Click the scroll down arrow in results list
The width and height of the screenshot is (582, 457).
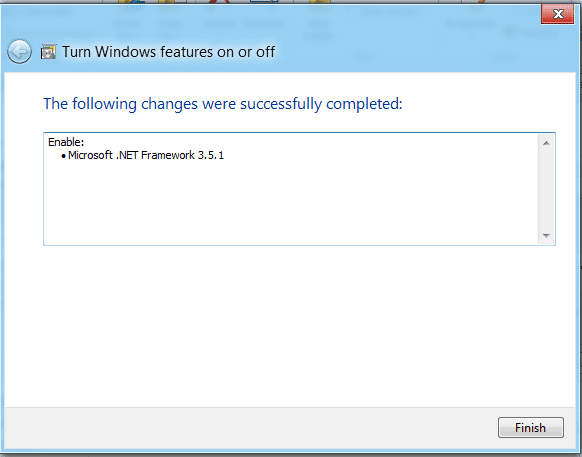tap(546, 236)
